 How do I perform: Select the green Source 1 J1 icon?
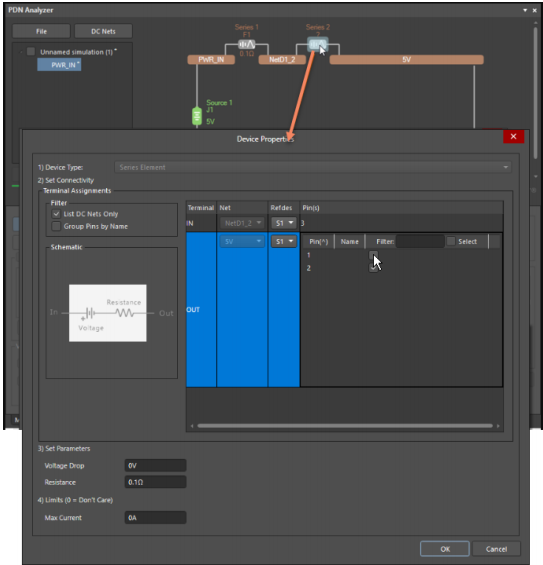click(197, 116)
